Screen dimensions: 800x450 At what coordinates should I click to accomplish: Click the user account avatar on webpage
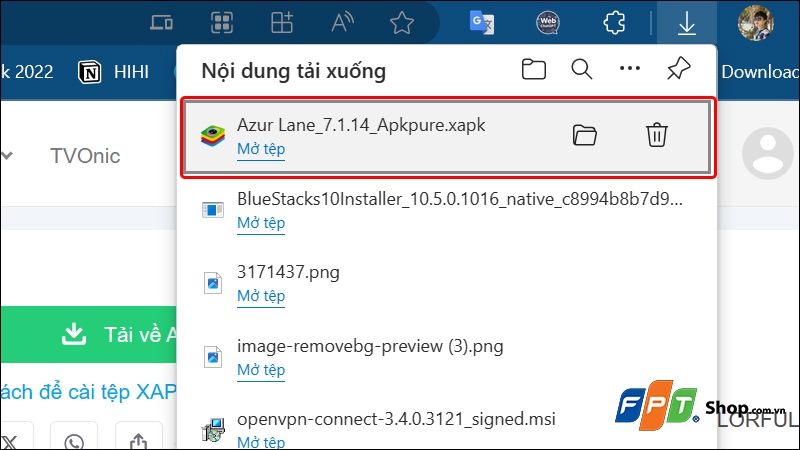click(x=767, y=154)
